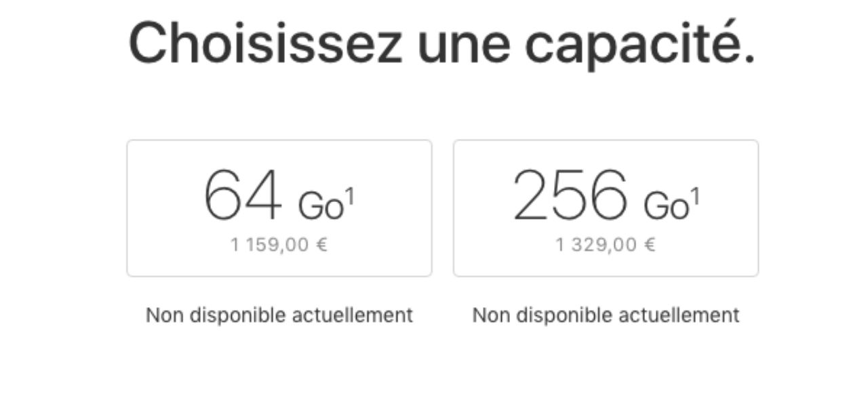Click the 1 159,00 € price
The height and width of the screenshot is (415, 868).
pos(279,245)
